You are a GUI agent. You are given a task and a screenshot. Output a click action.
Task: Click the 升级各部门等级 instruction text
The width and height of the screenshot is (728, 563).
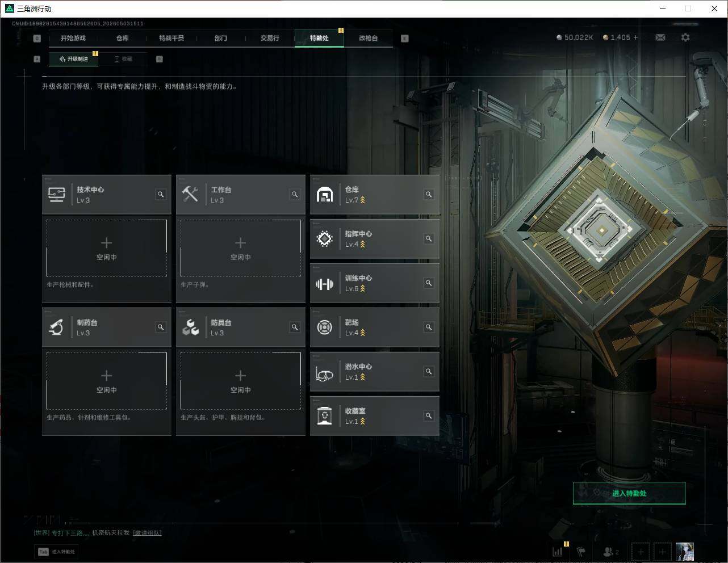pos(140,87)
